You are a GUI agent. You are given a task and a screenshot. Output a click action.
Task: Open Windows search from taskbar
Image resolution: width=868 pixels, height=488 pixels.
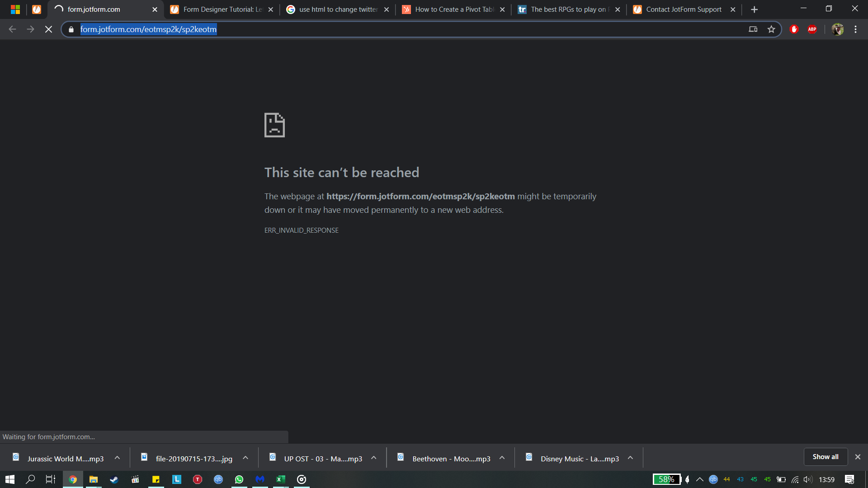pos(30,479)
